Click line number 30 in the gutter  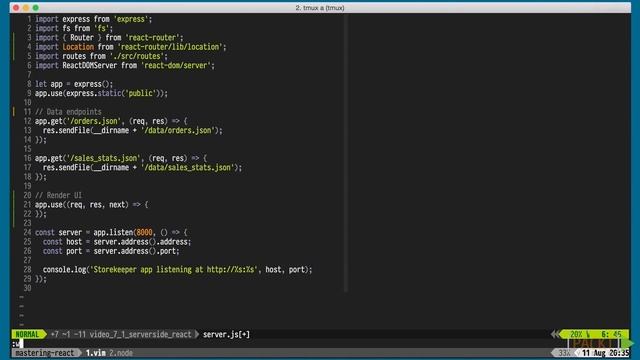[27, 288]
